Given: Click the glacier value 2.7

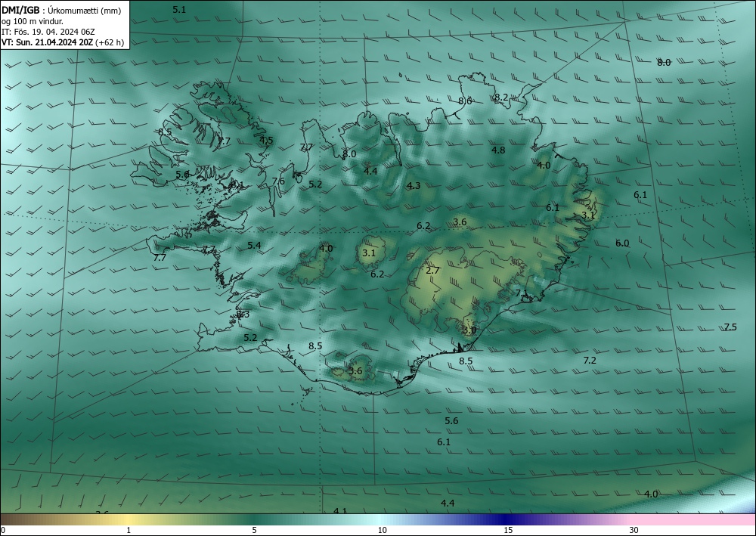Looking at the screenshot, I should pyautogui.click(x=432, y=271).
